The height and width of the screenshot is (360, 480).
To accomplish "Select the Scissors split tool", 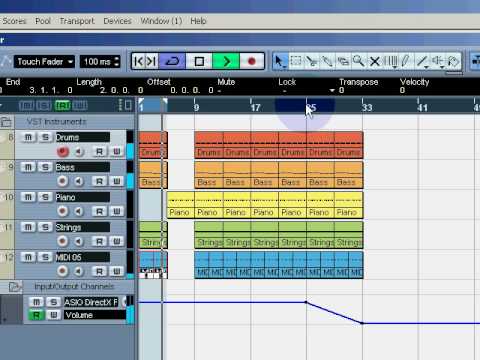I will (311, 61).
